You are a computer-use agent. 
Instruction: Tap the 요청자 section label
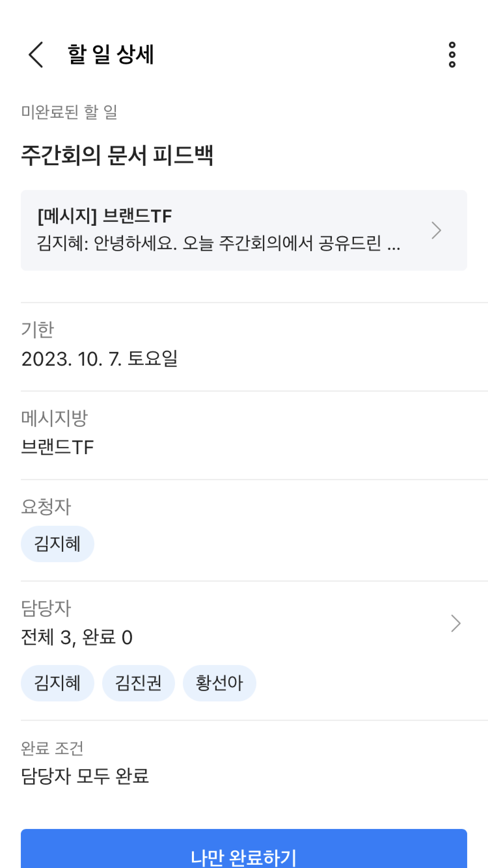[x=46, y=507]
